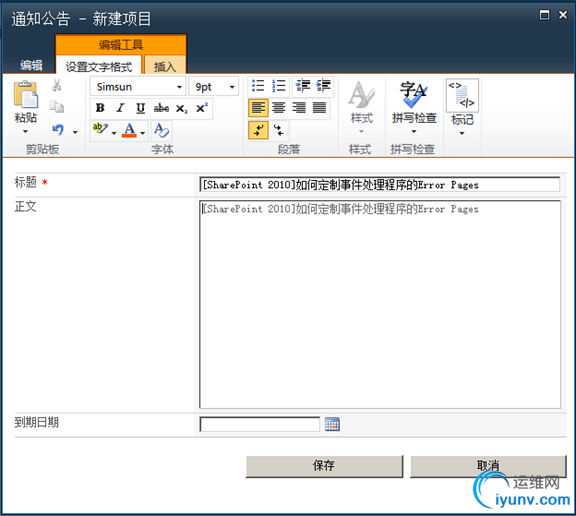The width and height of the screenshot is (576, 516).
Task: Toggle strikethrough formatting
Action: [161, 108]
